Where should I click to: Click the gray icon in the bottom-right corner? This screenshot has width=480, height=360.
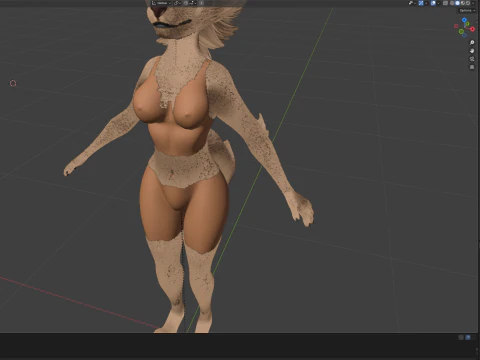461,338
